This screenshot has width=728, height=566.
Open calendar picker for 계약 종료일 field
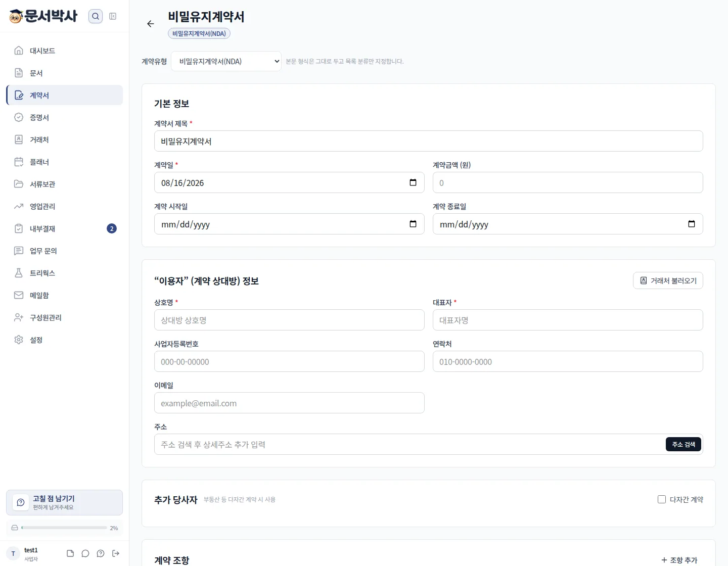pos(692,224)
